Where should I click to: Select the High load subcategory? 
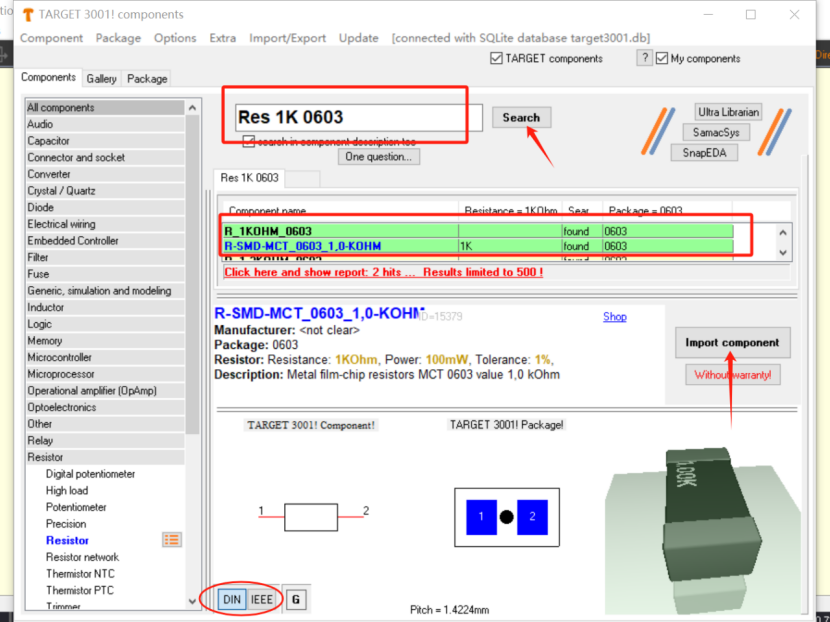click(x=67, y=491)
